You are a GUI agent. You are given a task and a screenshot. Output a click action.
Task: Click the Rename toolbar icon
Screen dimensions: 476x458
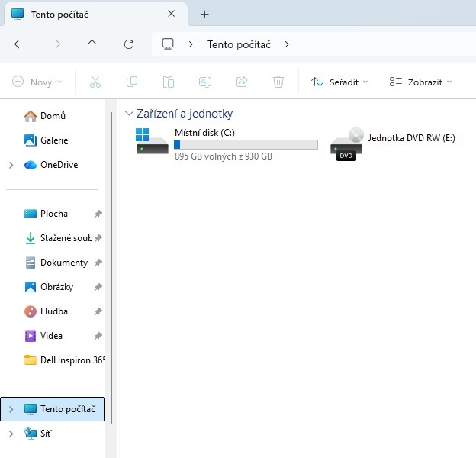[x=205, y=82]
